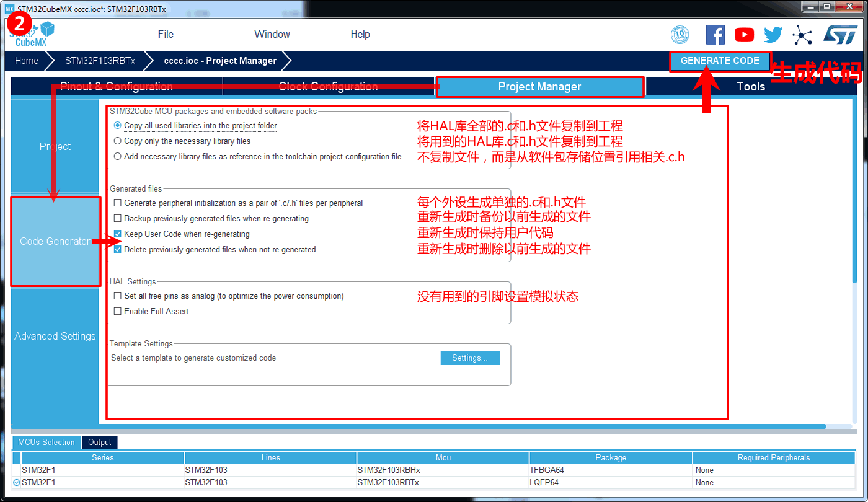This screenshot has height=502, width=868.
Task: Open the STM32CubeMX Facebook page icon
Action: 715,35
